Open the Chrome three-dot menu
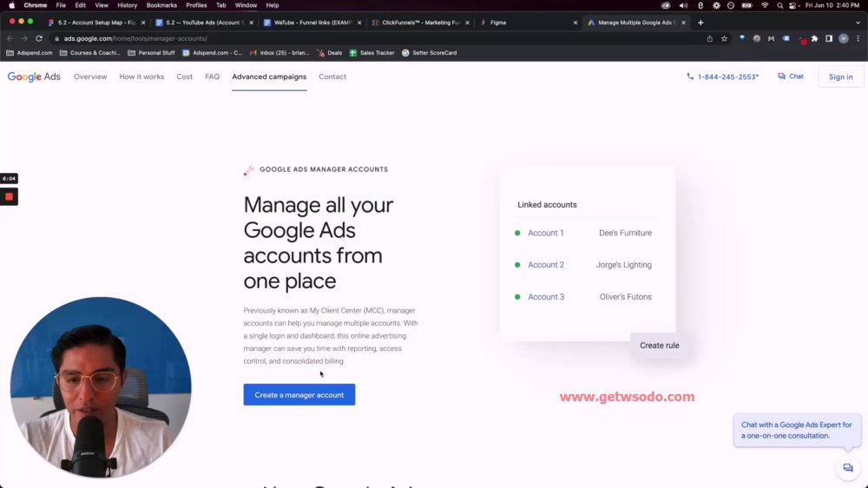This screenshot has width=868, height=488. tap(858, 39)
